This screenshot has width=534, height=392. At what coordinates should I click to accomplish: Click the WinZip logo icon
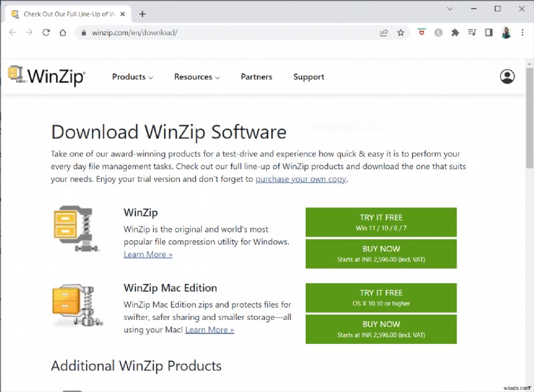coord(15,75)
